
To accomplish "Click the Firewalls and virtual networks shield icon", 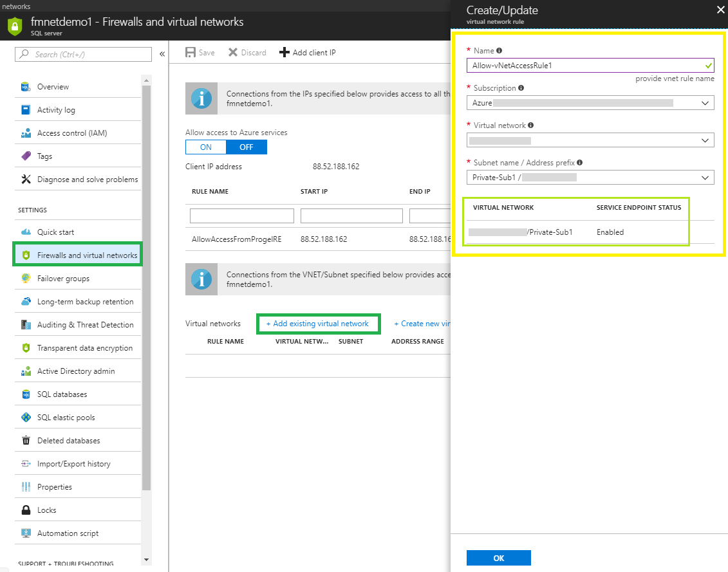I will (x=26, y=255).
